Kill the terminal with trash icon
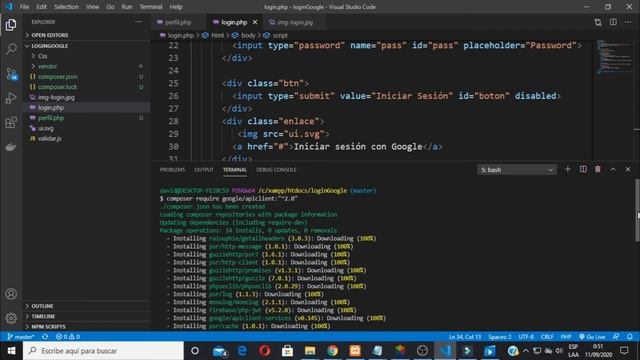Image resolution: width=640 pixels, height=360 pixels. (x=598, y=169)
